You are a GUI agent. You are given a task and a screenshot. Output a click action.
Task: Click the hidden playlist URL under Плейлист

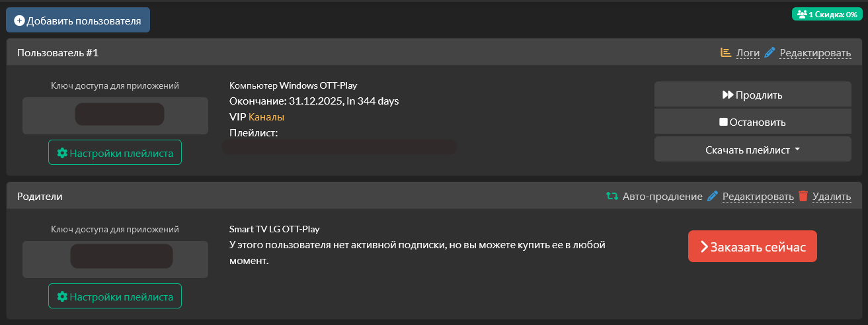point(339,147)
